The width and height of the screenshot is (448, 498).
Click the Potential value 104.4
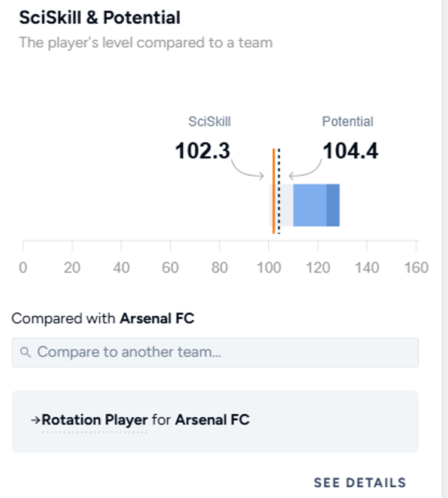coord(351,151)
